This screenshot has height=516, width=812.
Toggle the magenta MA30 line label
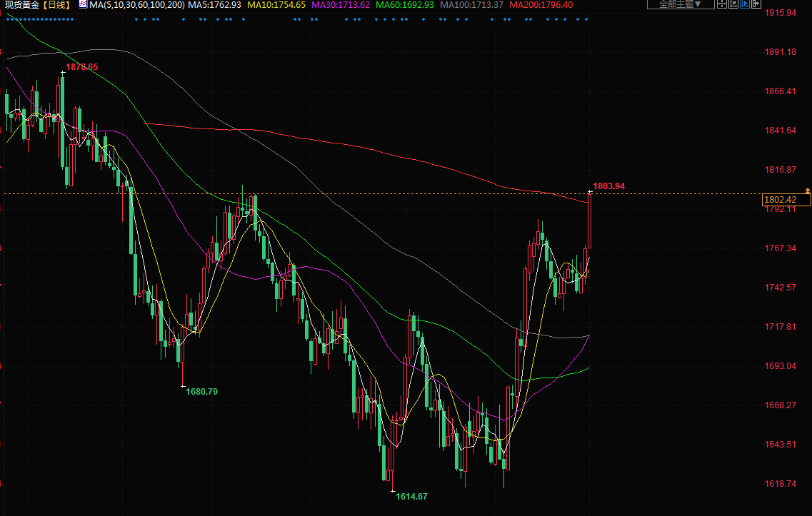tap(340, 5)
